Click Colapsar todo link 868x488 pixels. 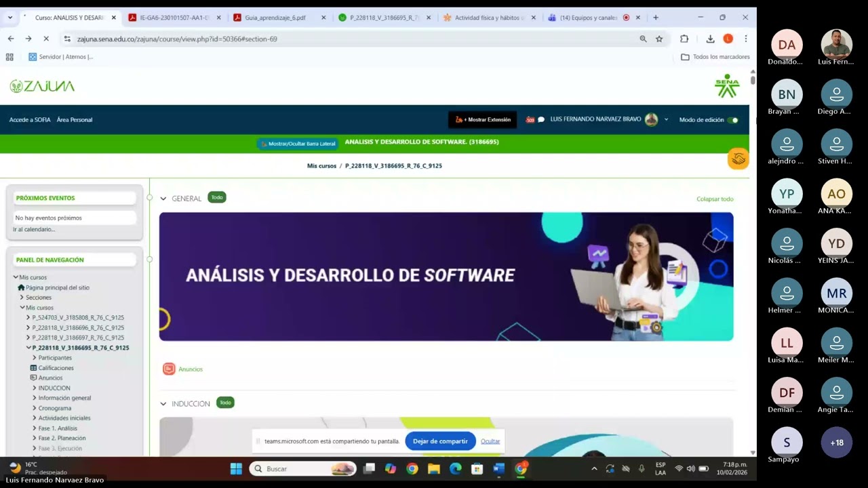click(715, 199)
